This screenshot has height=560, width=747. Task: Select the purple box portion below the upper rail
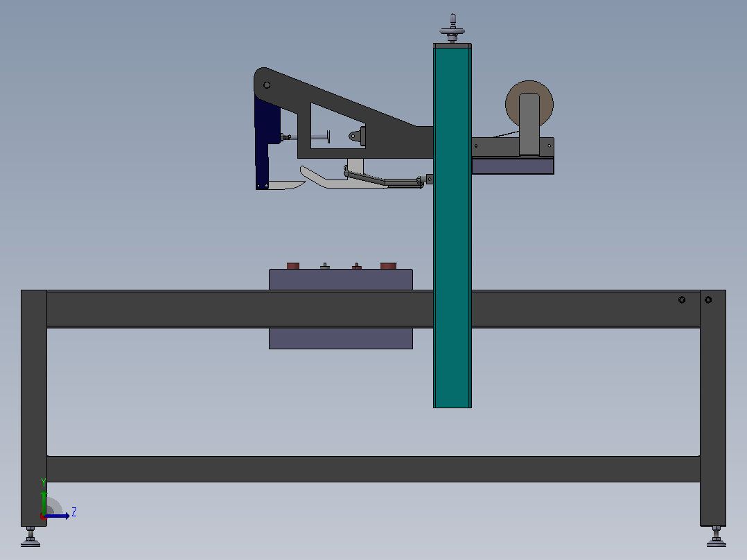click(341, 338)
